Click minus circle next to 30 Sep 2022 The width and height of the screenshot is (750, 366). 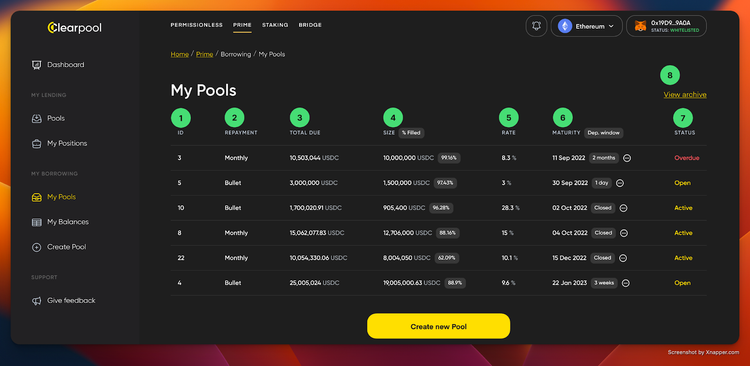pos(620,183)
